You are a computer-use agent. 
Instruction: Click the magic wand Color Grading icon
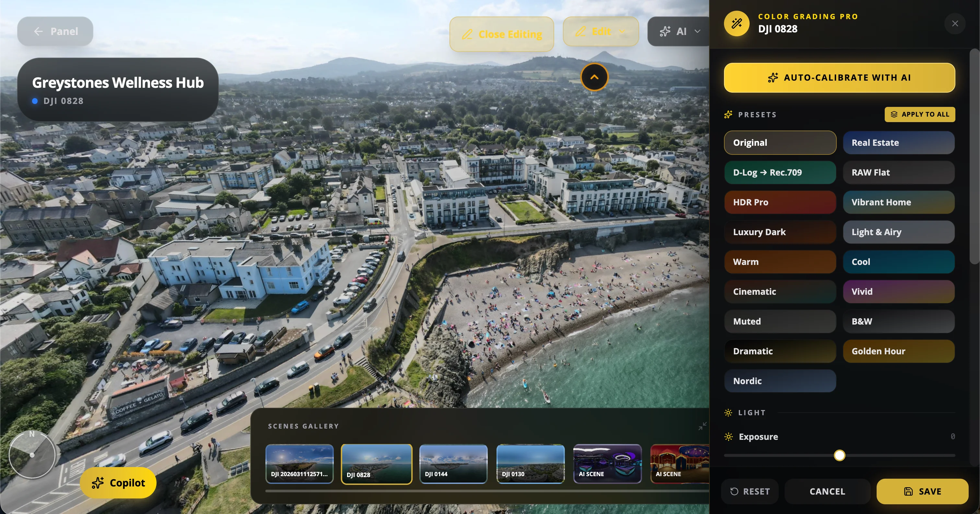(737, 24)
